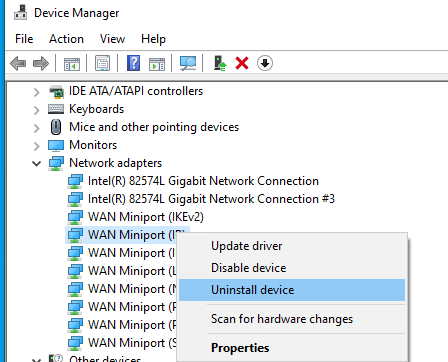Choose Update driver from context menu
Screen dimensions: 448x362
(292, 246)
